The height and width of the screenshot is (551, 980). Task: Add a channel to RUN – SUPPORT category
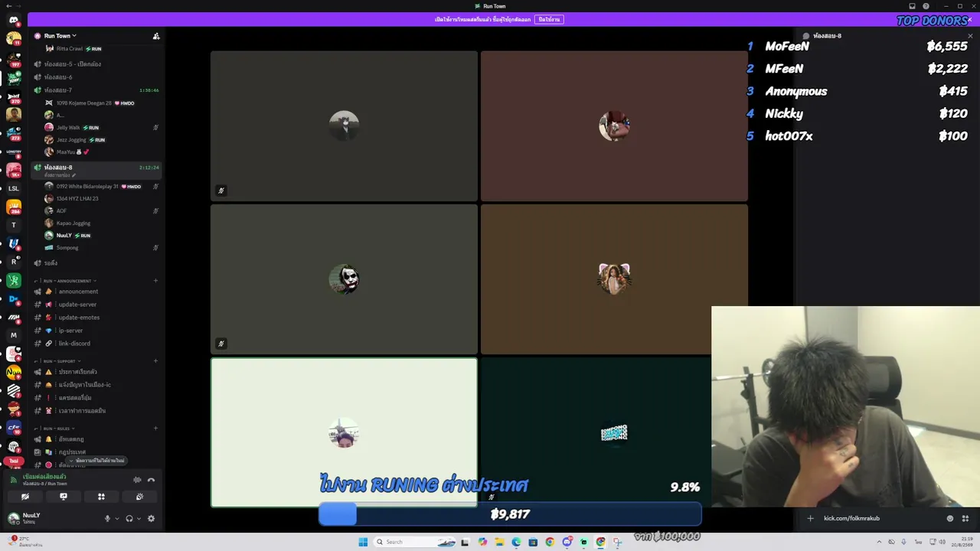155,361
